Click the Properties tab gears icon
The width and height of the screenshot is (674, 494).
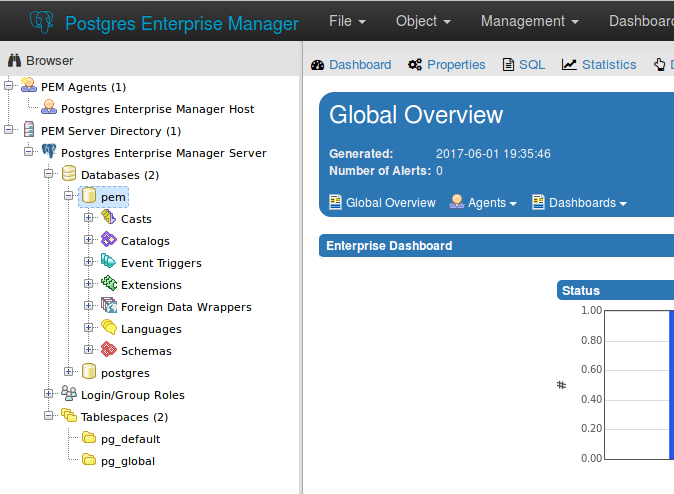click(x=415, y=65)
